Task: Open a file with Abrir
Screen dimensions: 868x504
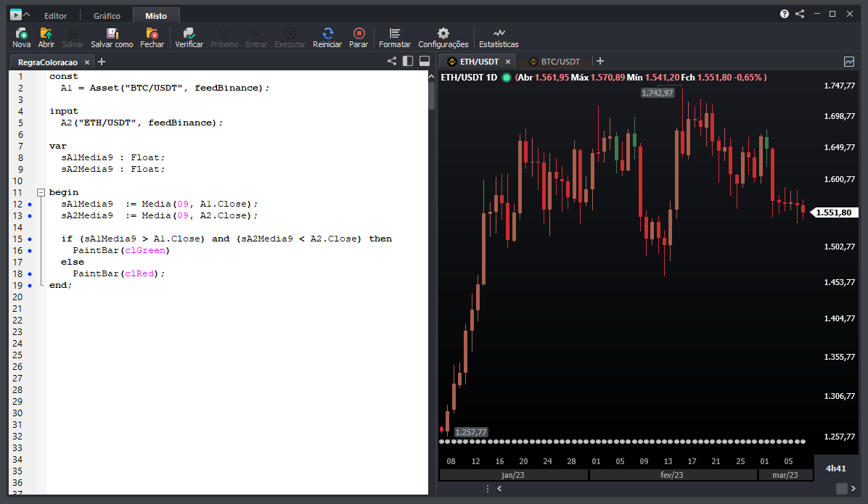Action: [46, 38]
